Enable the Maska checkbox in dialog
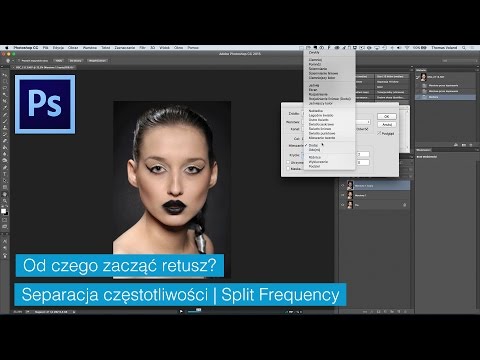This screenshot has width=480, height=360. coord(288,169)
